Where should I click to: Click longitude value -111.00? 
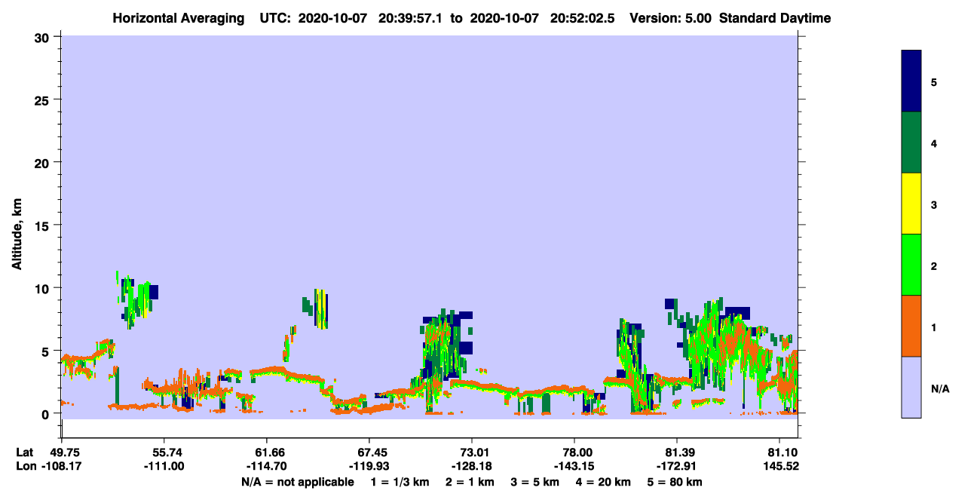click(x=164, y=466)
